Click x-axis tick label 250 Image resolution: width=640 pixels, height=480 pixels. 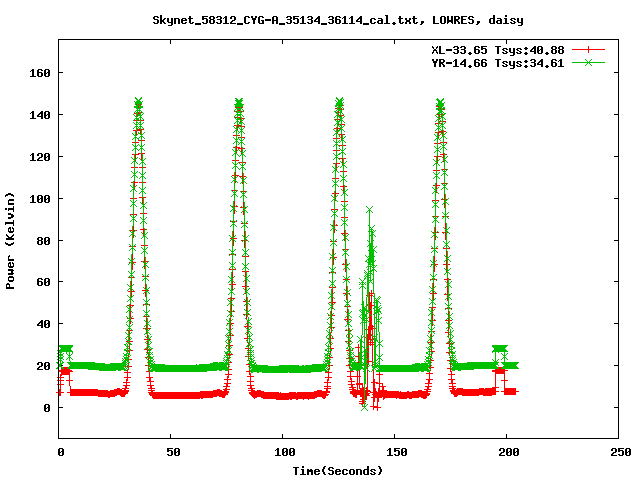(x=621, y=452)
